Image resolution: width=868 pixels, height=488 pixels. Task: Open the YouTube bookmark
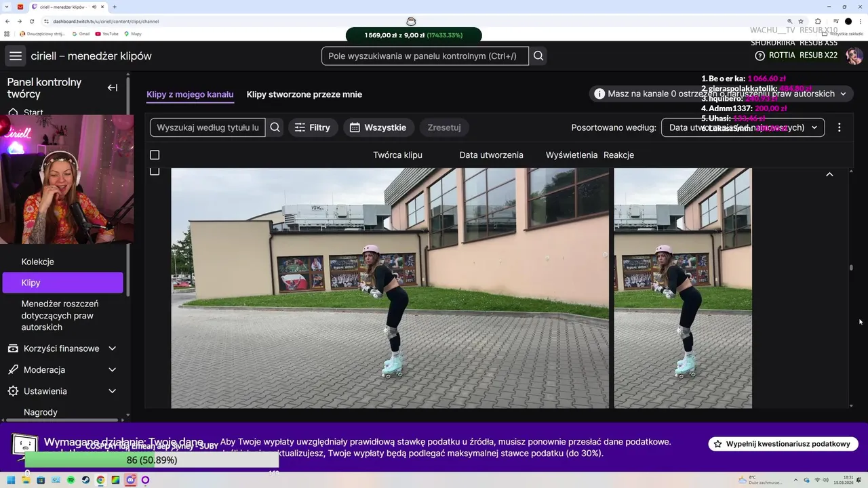click(106, 33)
